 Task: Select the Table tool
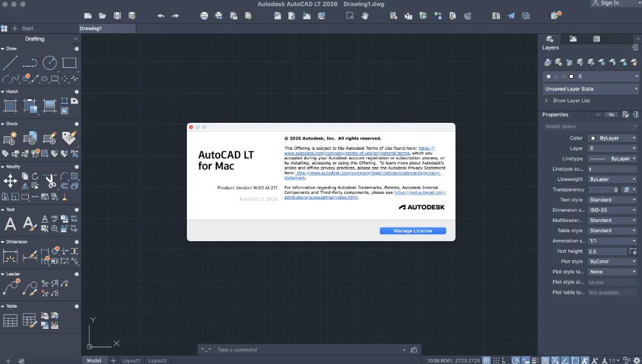(x=10, y=320)
